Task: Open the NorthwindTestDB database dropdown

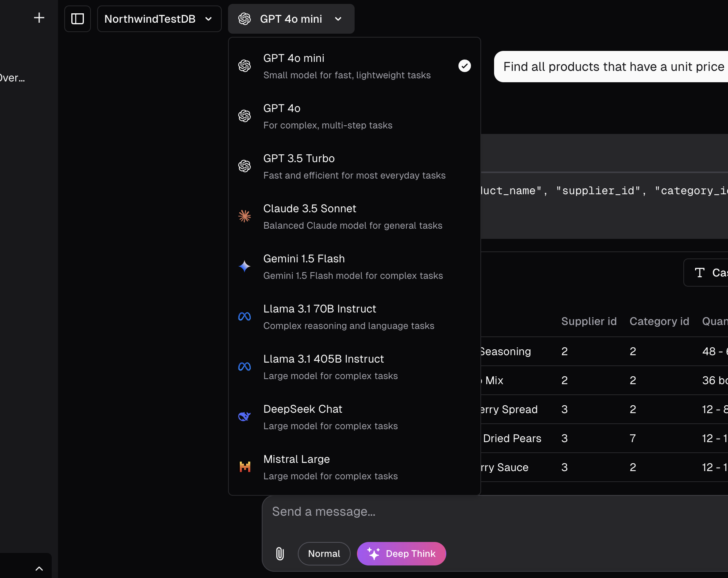Action: point(159,19)
